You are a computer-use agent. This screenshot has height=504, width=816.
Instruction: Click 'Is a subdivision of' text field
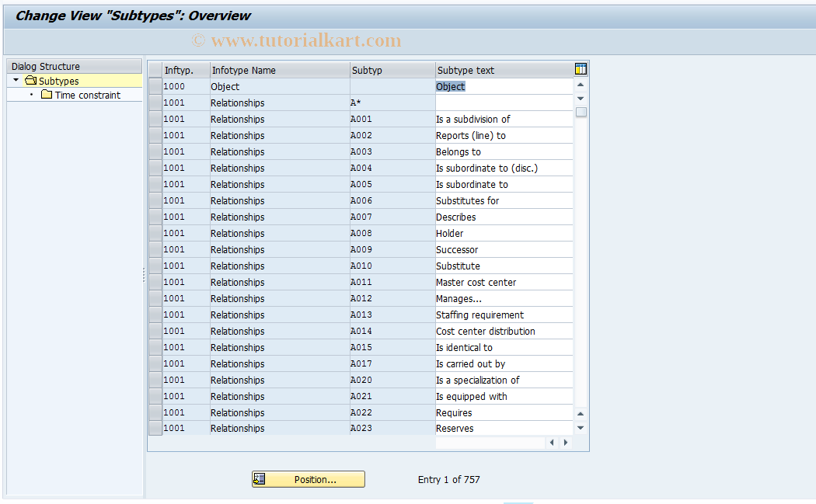[504, 119]
